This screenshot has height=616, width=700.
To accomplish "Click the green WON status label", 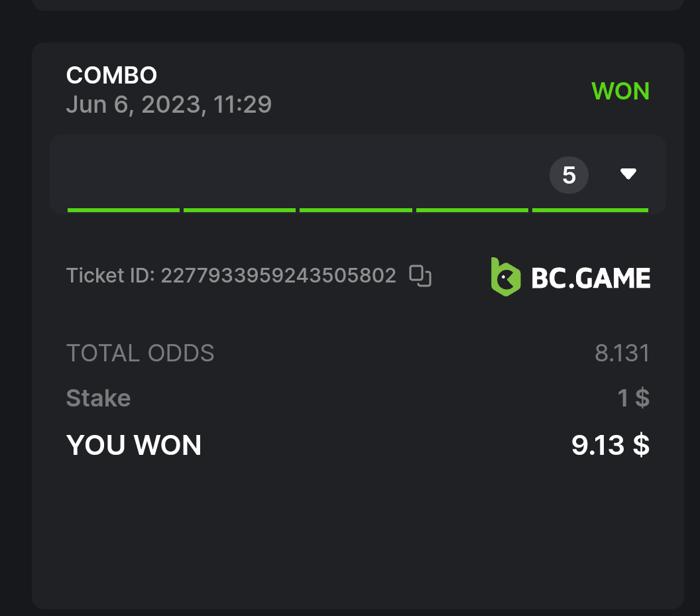I will 620,91.
